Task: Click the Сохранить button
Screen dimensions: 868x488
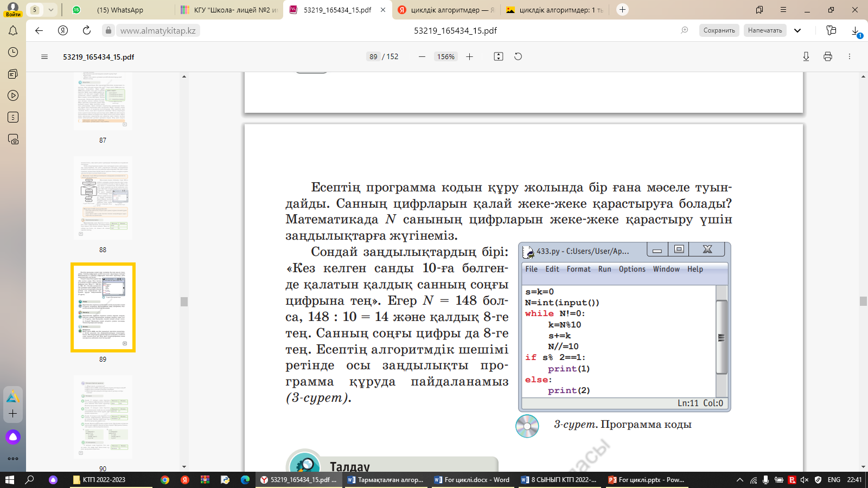Action: coord(719,30)
